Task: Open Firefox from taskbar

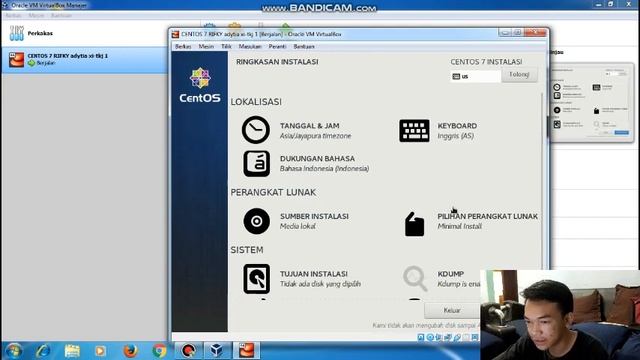Action: click(x=130, y=351)
